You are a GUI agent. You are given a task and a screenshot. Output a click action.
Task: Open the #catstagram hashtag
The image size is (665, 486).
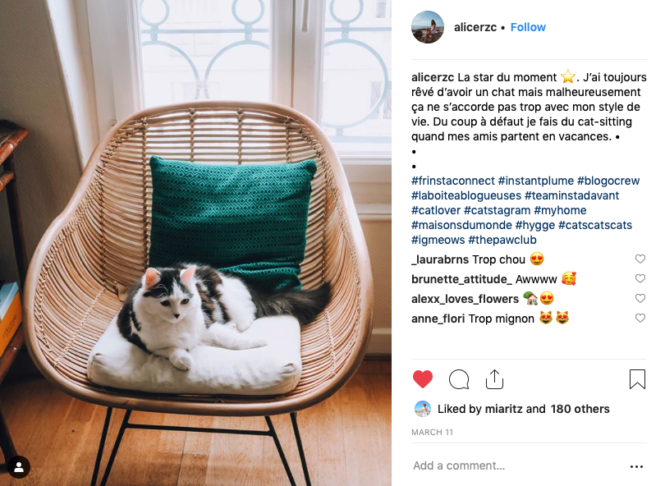[x=497, y=210]
